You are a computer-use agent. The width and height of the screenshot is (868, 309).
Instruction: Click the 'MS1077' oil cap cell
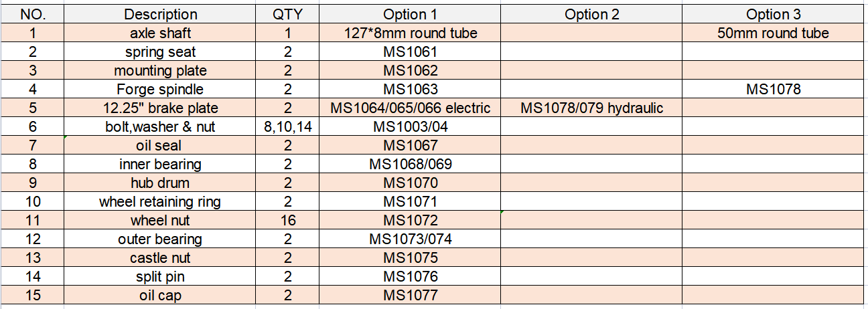(x=410, y=295)
